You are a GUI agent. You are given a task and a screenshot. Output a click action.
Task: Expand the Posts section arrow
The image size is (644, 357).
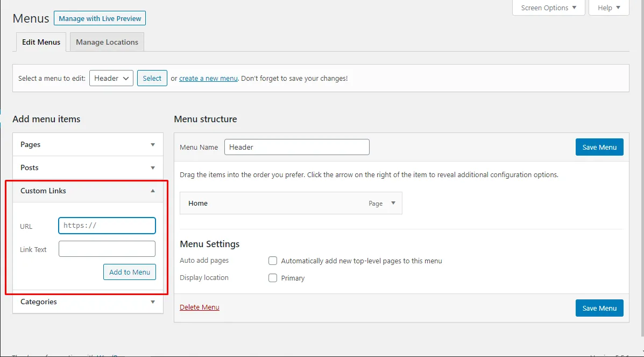pyautogui.click(x=153, y=168)
